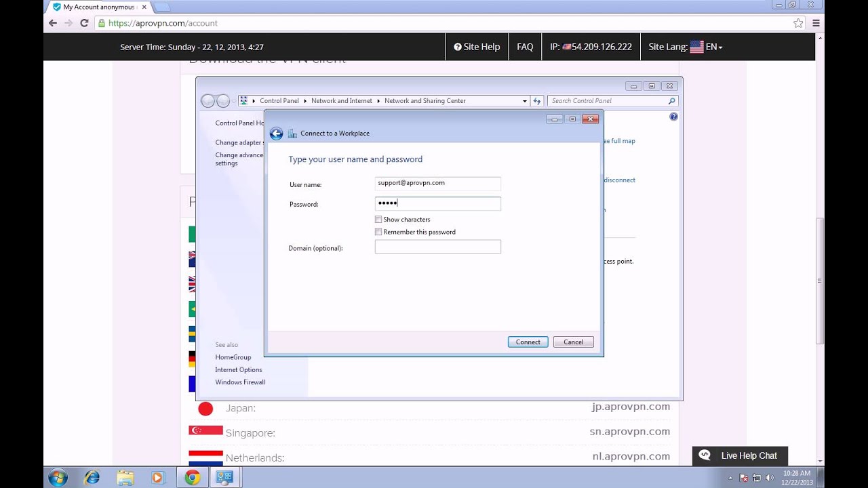The width and height of the screenshot is (868, 488).
Task: Click Network and Internet breadcrumb
Action: 342,101
